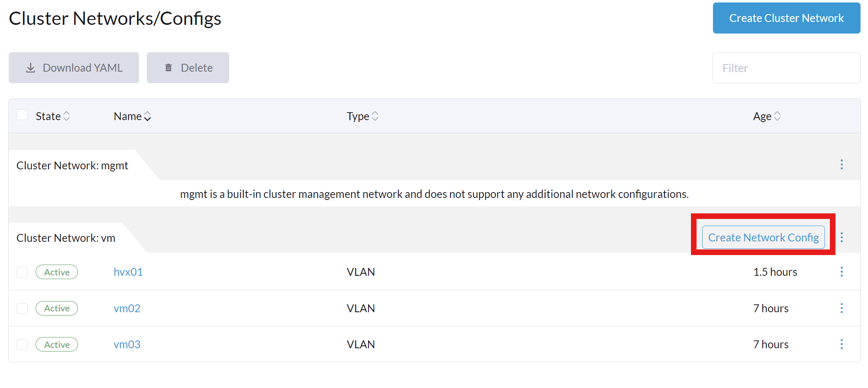Image resolution: width=868 pixels, height=388 pixels.
Task: Open the mgmt cluster network actions menu
Action: tap(841, 165)
